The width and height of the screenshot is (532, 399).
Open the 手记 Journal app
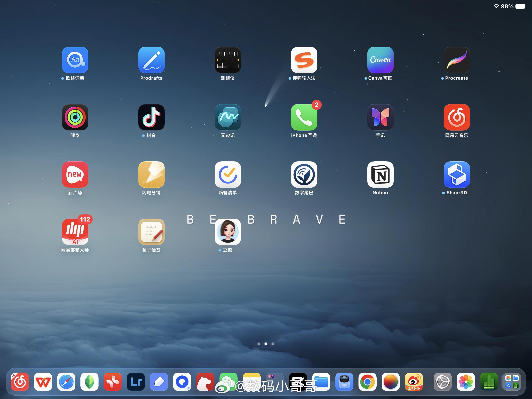pos(380,117)
